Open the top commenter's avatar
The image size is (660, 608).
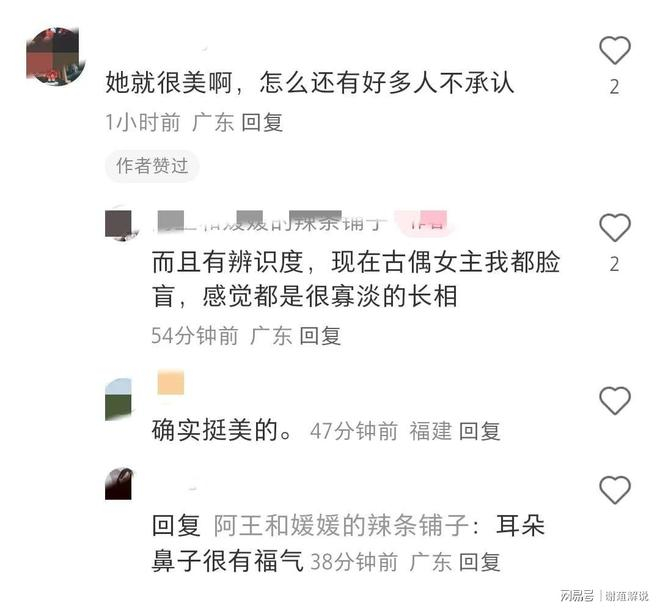tap(55, 55)
